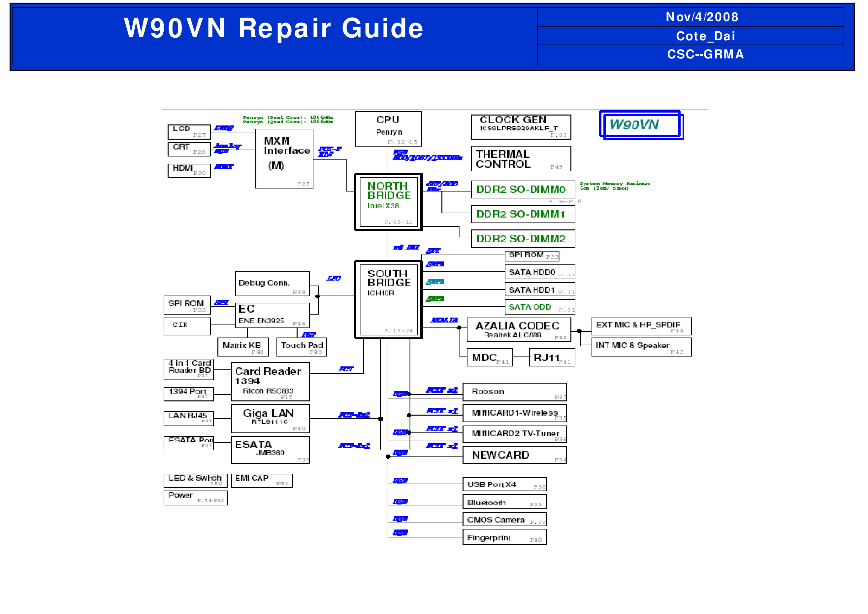Click the NORTH BRIDGE Intel X38 block
Image resolution: width=868 pixels, height=614 pixels.
pyautogui.click(x=388, y=202)
